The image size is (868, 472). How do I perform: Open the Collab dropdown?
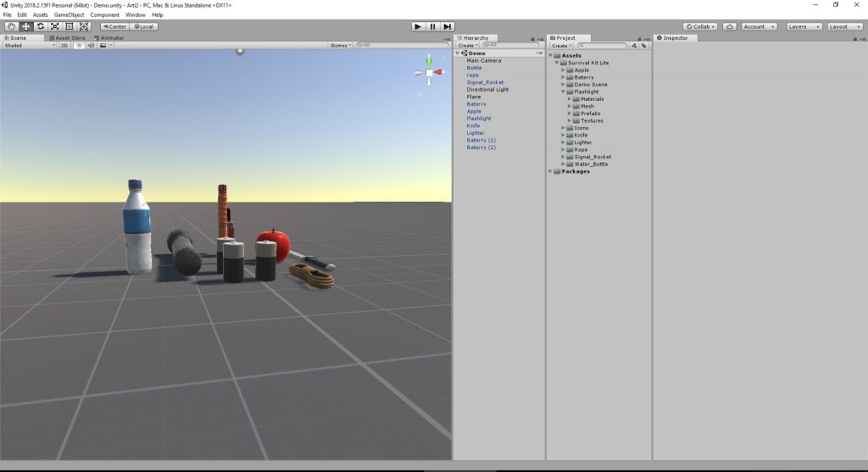pos(700,26)
